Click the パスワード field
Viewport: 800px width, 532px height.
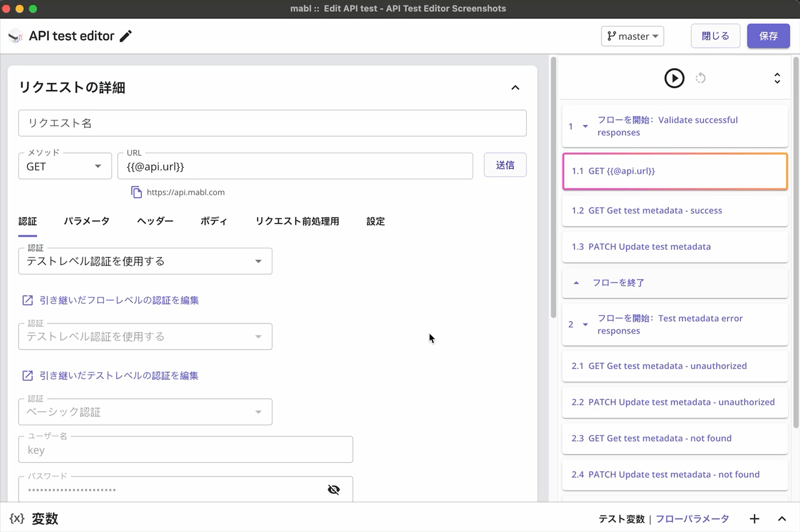tap(186, 490)
